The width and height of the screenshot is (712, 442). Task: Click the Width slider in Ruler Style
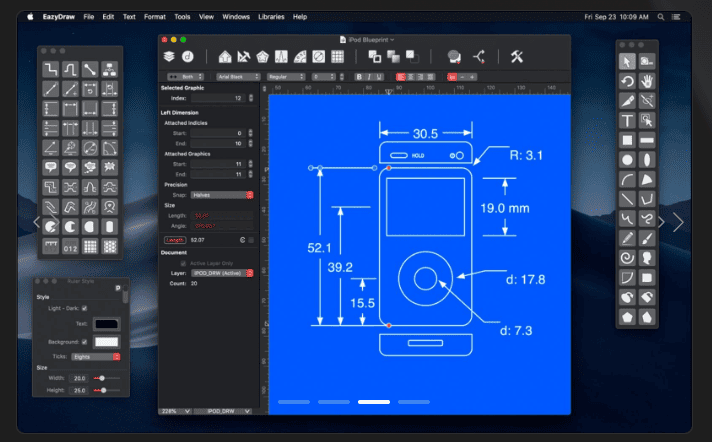pyautogui.click(x=107, y=378)
